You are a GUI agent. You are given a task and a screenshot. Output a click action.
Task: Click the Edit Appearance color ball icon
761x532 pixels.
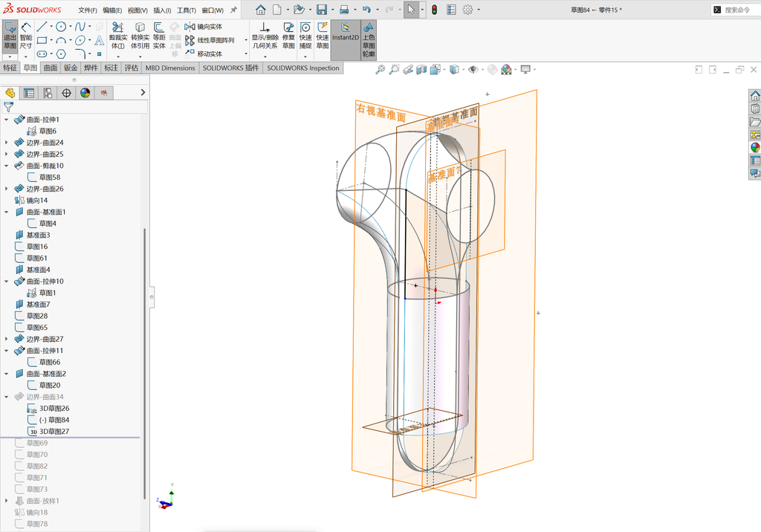506,69
